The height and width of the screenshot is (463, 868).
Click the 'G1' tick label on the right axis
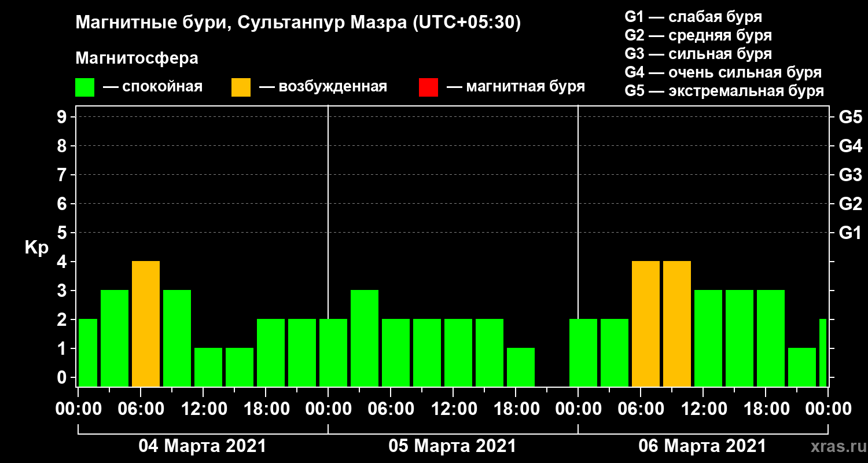[851, 233]
